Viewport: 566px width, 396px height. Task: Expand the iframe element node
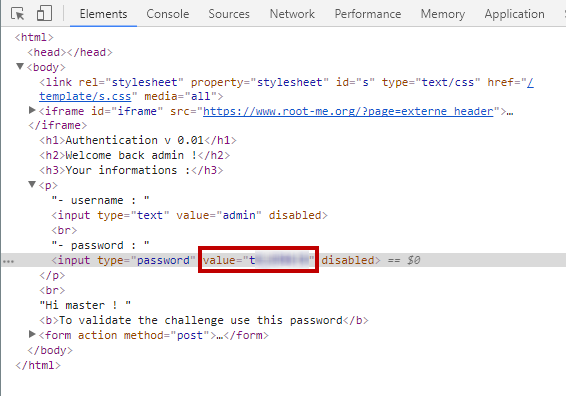tap(32, 110)
